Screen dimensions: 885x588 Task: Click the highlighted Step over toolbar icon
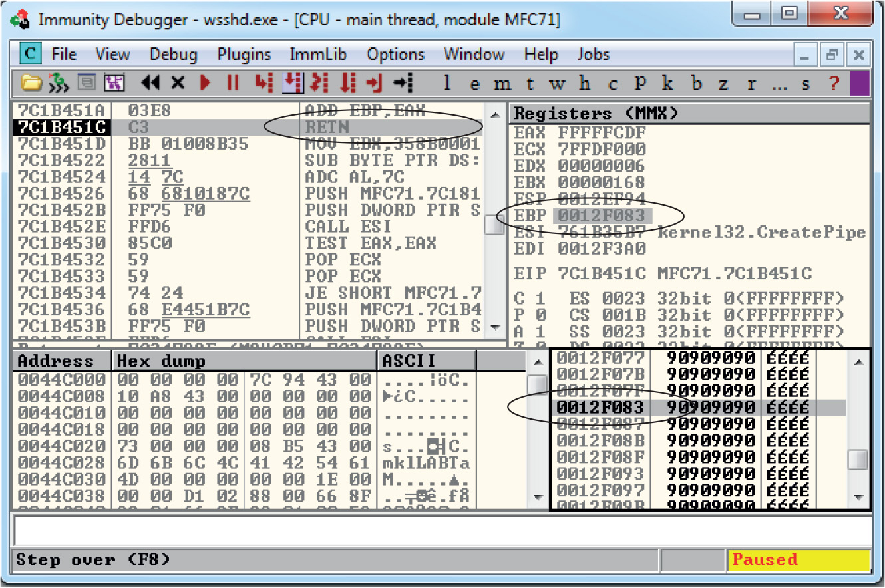tap(293, 83)
